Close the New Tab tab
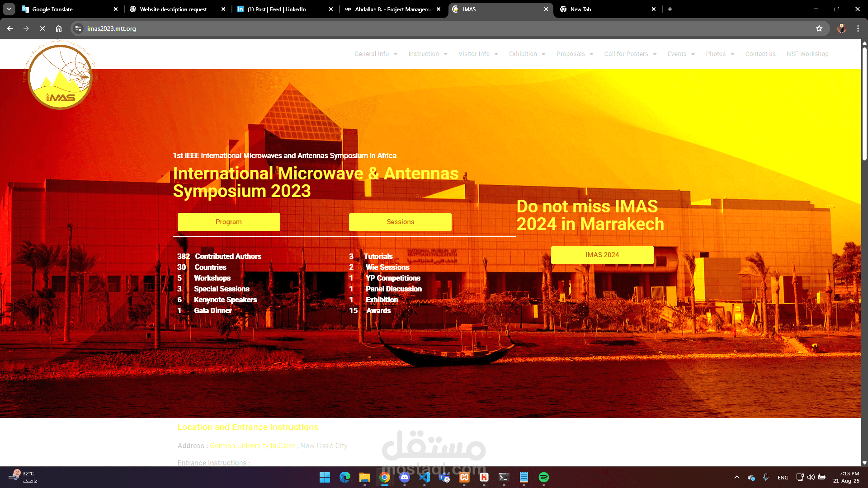 pyautogui.click(x=654, y=9)
